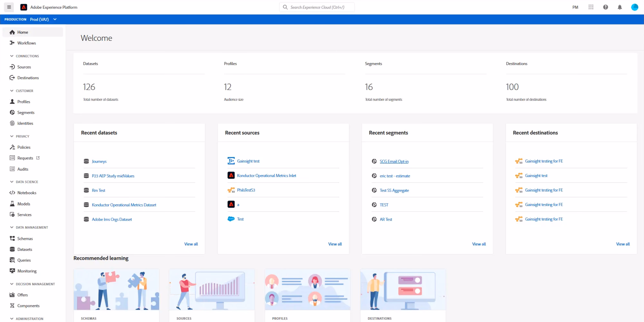Open the notifications bell
Image resolution: width=644 pixels, height=322 pixels.
coord(620,7)
